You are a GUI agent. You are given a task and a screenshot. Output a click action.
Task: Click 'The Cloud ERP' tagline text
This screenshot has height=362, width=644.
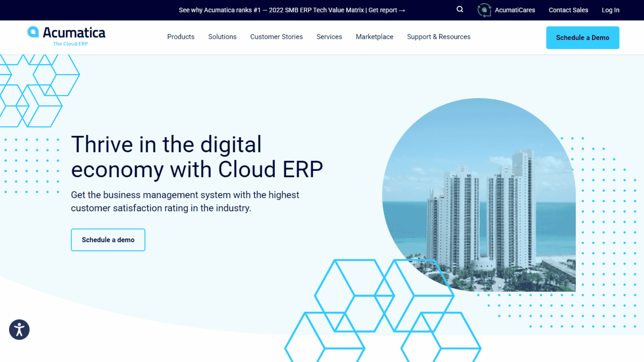[x=70, y=44]
